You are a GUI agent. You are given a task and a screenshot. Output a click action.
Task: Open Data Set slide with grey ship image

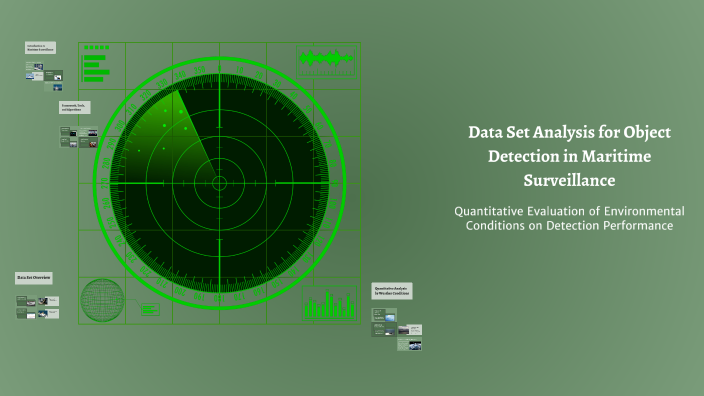pos(26,301)
